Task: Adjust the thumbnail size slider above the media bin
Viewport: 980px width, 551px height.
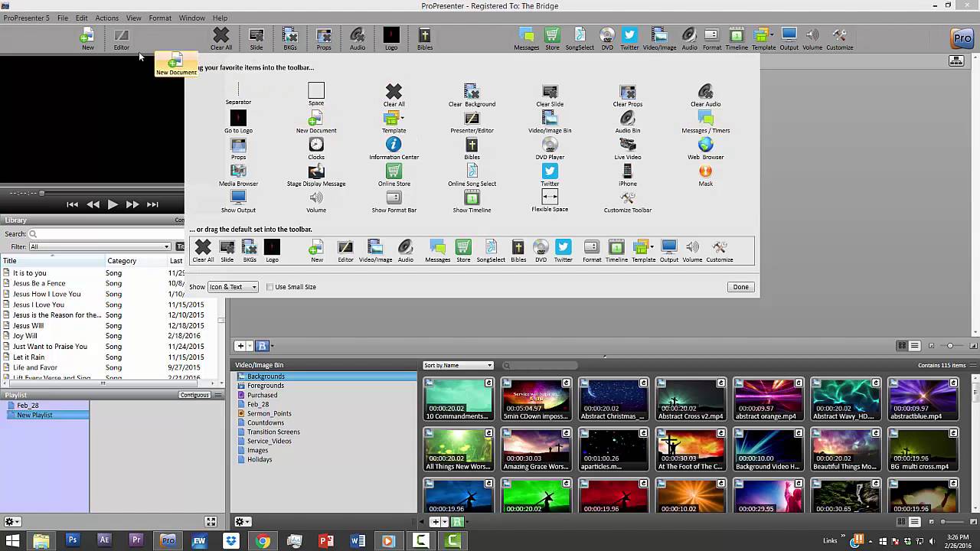Action: coord(950,346)
